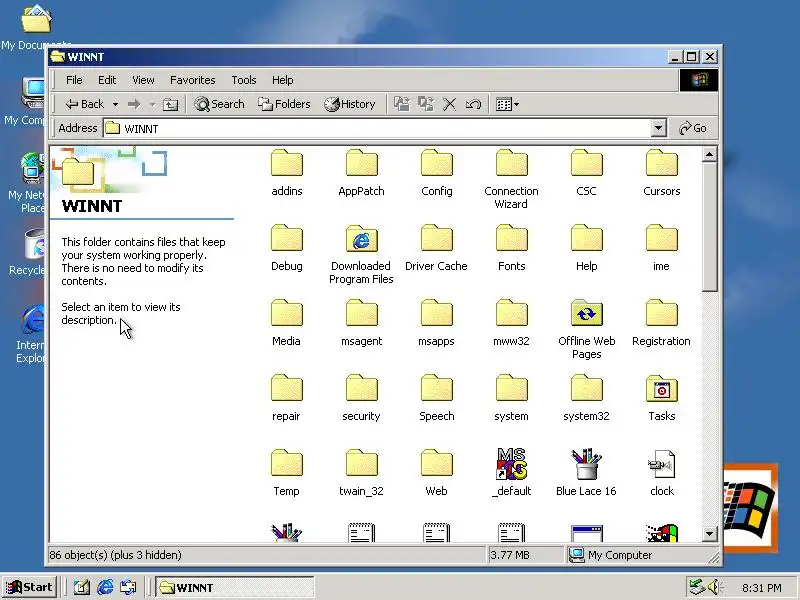Click the Copy To toolbar icon
Viewport: 800px width, 600px height.
click(x=426, y=104)
